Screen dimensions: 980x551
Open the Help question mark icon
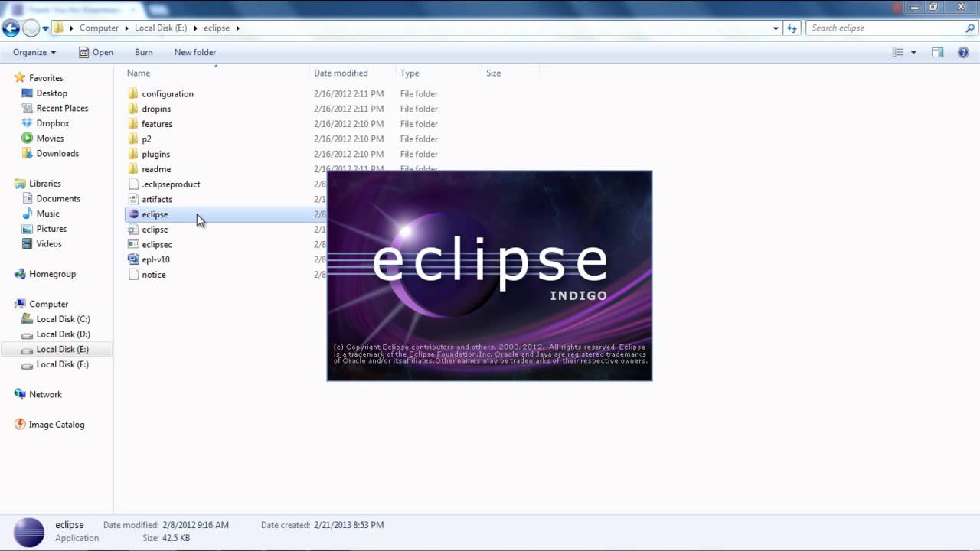(x=963, y=52)
